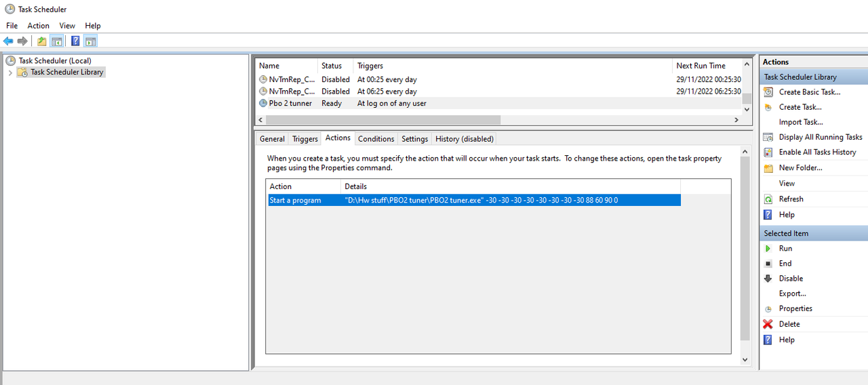Select the NvTmRep task at 00:25
This screenshot has width=868, height=385.
(x=500, y=79)
